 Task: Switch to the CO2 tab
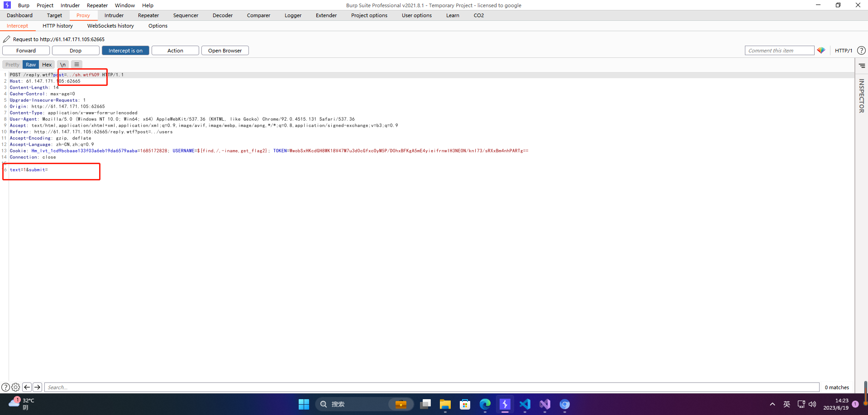[479, 15]
